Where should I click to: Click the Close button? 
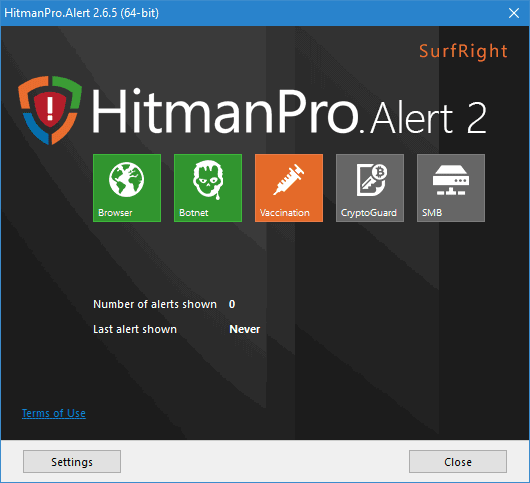coord(458,461)
